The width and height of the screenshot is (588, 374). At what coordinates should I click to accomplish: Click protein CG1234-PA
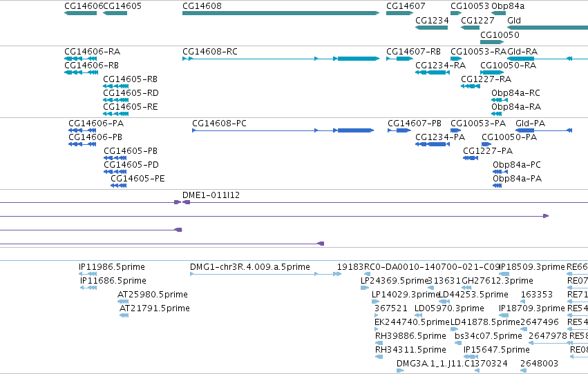[433, 144]
